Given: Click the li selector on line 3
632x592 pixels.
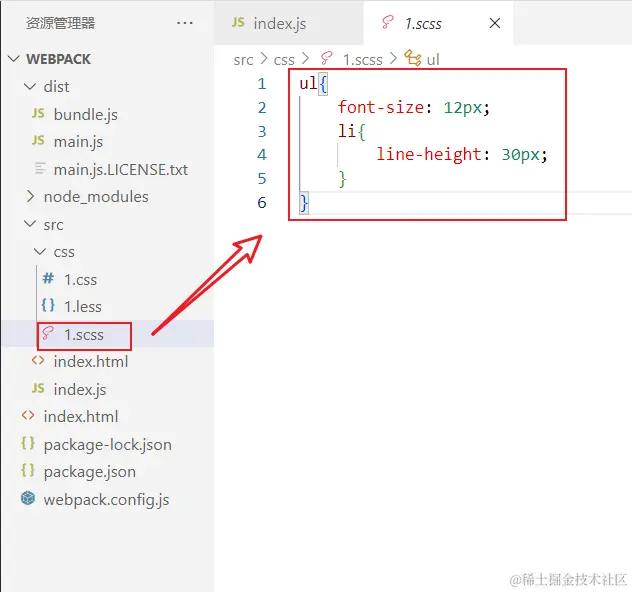Looking at the screenshot, I should (347, 131).
